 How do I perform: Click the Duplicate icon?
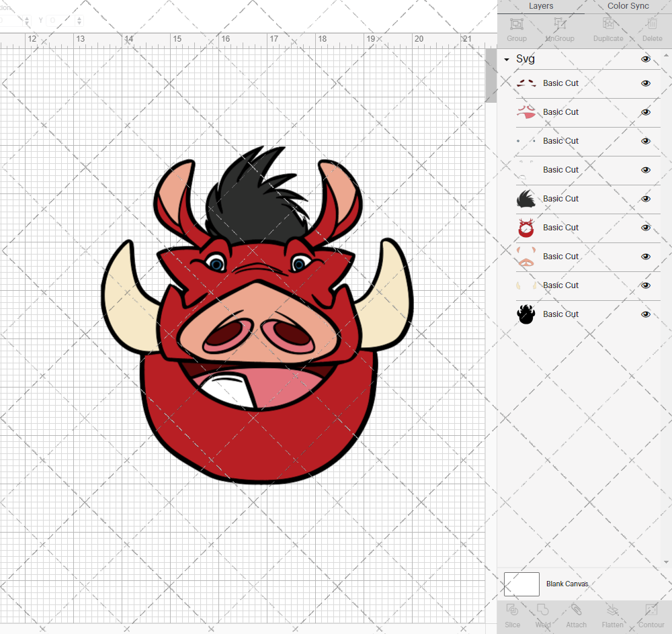[608, 24]
